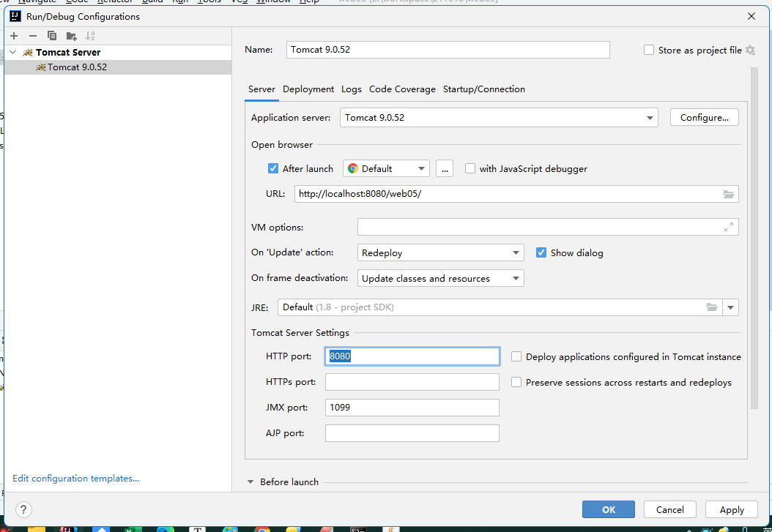Click the Cancel button
The image size is (772, 532).
(670, 510)
